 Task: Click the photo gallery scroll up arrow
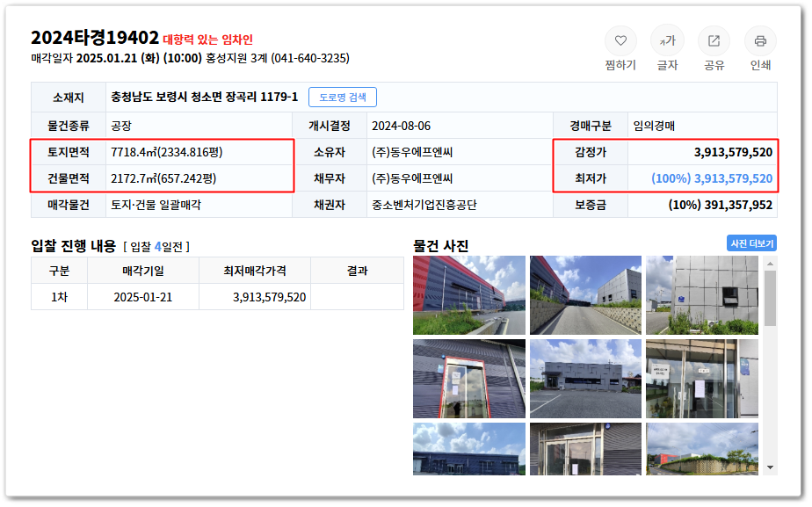pos(770,264)
